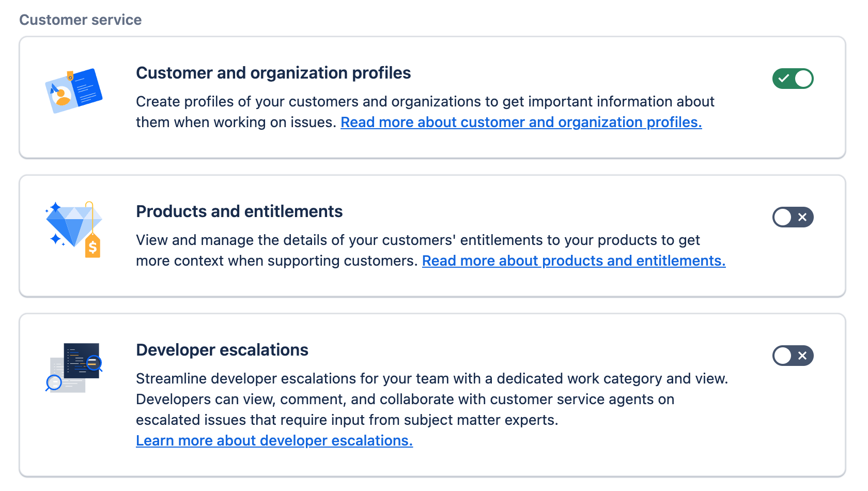Click the Customer and organization profiles heading

273,73
